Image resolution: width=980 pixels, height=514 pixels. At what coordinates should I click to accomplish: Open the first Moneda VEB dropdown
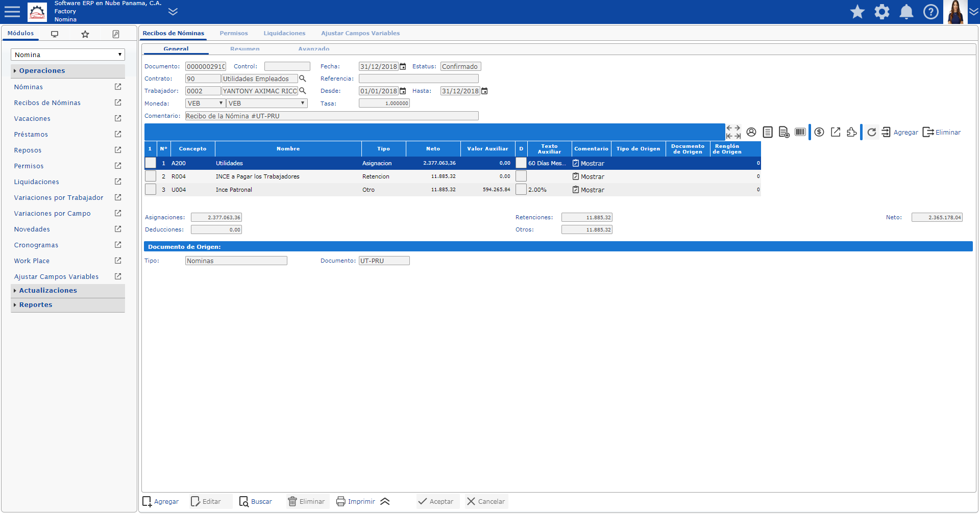[x=205, y=103]
